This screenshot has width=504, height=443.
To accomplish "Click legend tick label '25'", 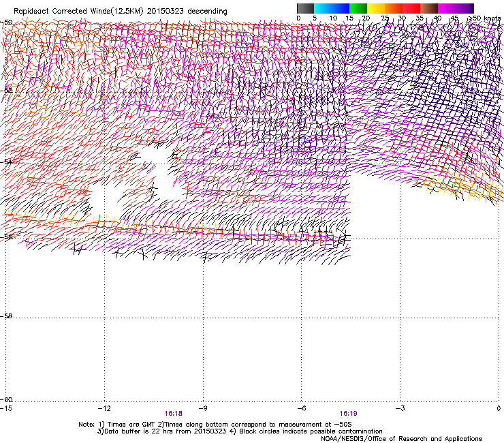I will pyautogui.click(x=385, y=18).
